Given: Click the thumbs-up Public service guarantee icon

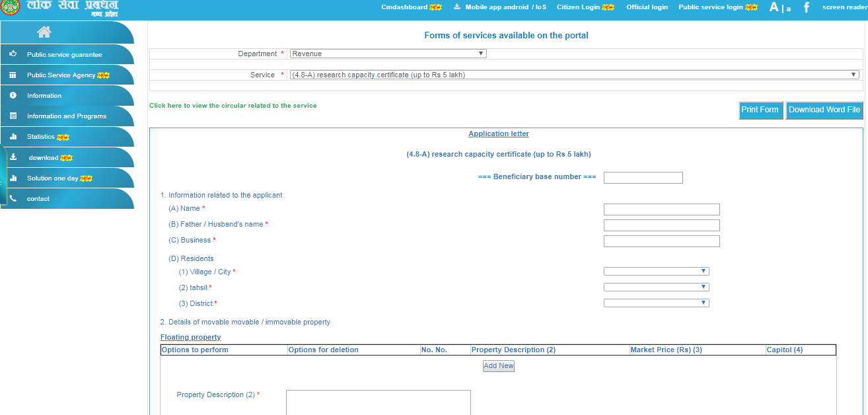Looking at the screenshot, I should click(13, 54).
